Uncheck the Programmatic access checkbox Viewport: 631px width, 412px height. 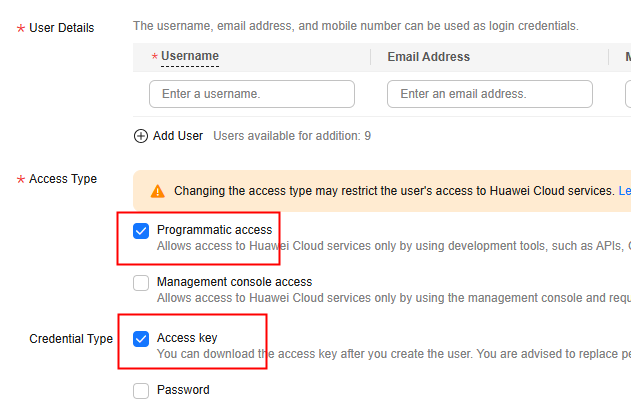point(141,231)
